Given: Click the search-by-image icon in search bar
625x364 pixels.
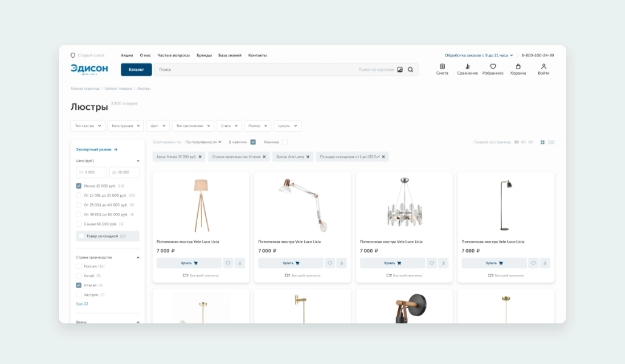Looking at the screenshot, I should [x=400, y=70].
